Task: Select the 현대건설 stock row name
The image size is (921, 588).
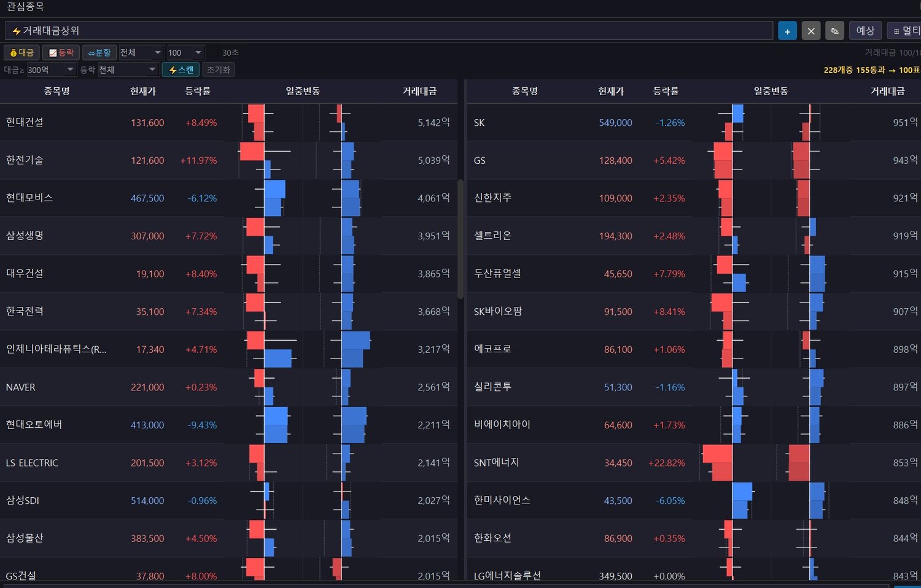Action: (x=25, y=122)
